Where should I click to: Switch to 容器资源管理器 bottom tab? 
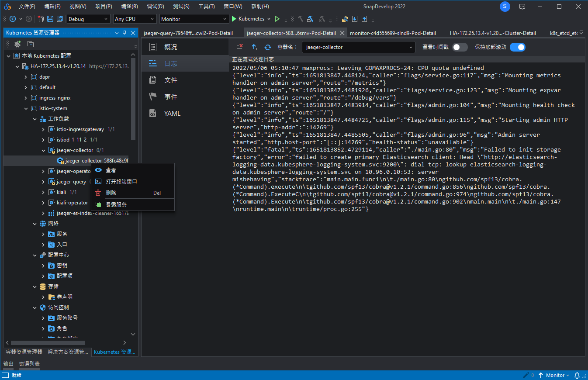click(x=24, y=352)
